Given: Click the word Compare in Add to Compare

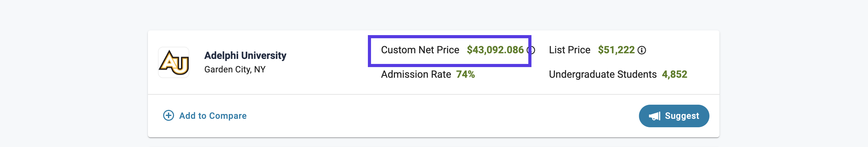Looking at the screenshot, I should [227, 116].
